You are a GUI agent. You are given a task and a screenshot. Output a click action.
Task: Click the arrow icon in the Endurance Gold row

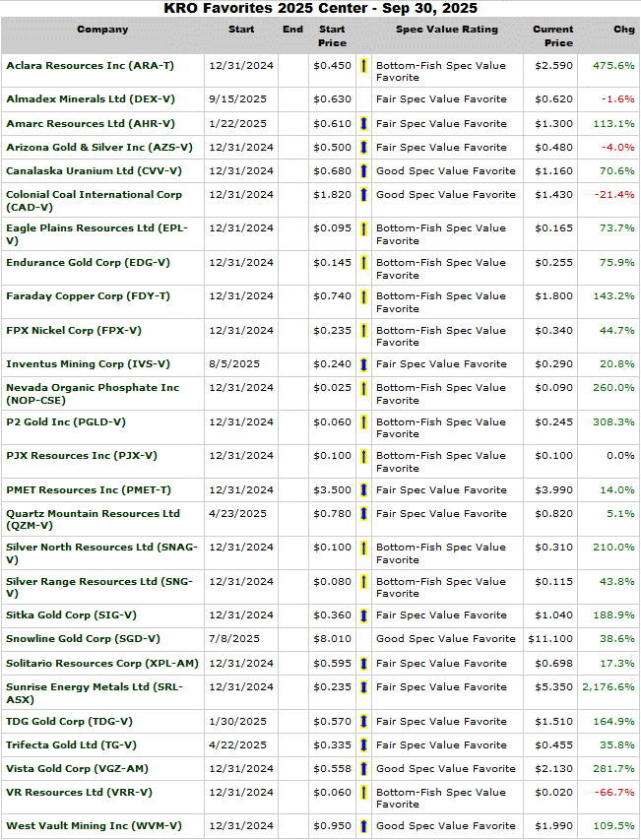[363, 263]
